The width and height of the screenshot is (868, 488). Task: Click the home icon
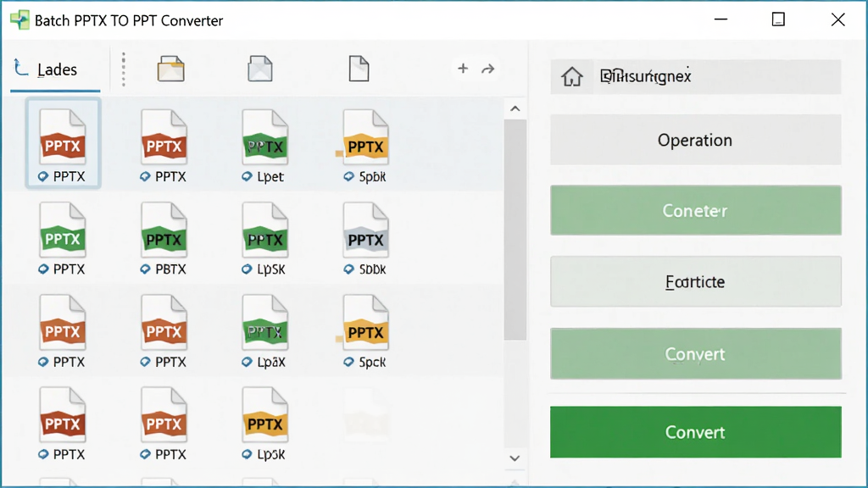tap(572, 76)
